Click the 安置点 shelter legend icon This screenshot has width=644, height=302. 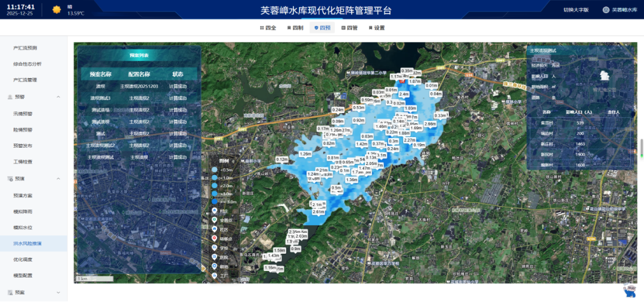[x=215, y=219]
